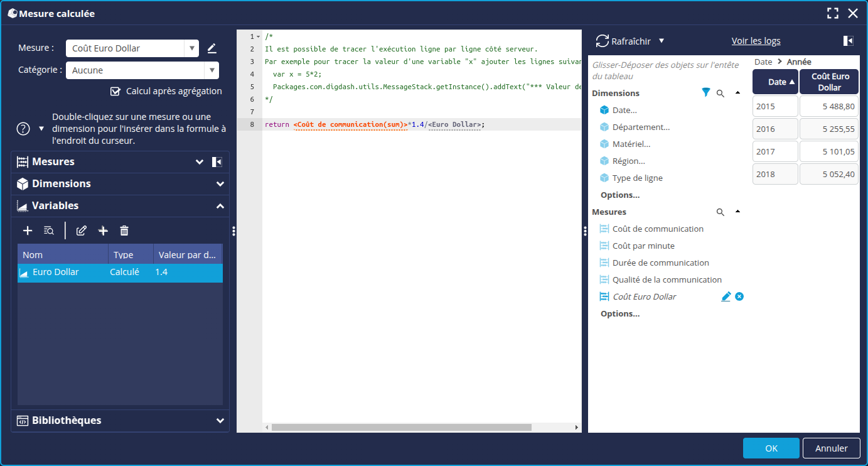The height and width of the screenshot is (466, 868).
Task: Open the Voir les logs link
Action: pos(756,41)
